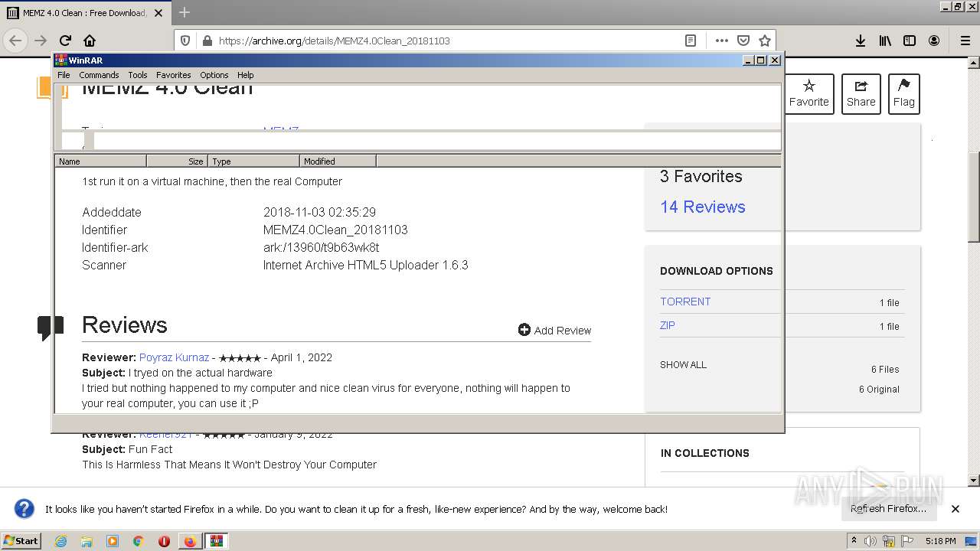Open WinRAR Favorites menu
Image resolution: width=980 pixels, height=551 pixels.
(174, 75)
